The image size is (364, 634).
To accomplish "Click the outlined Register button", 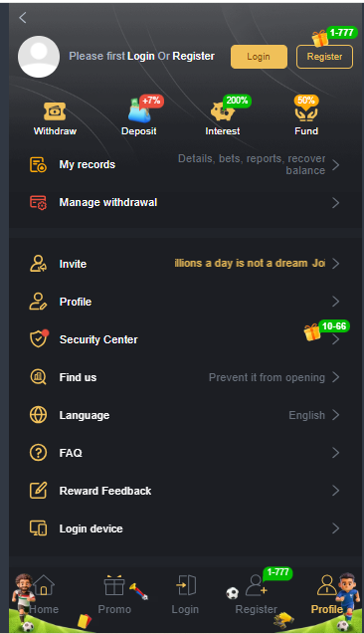I will point(324,57).
